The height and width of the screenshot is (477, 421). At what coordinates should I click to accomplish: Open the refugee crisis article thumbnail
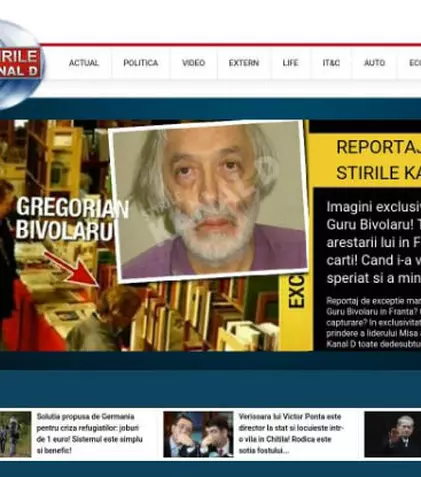point(15,434)
